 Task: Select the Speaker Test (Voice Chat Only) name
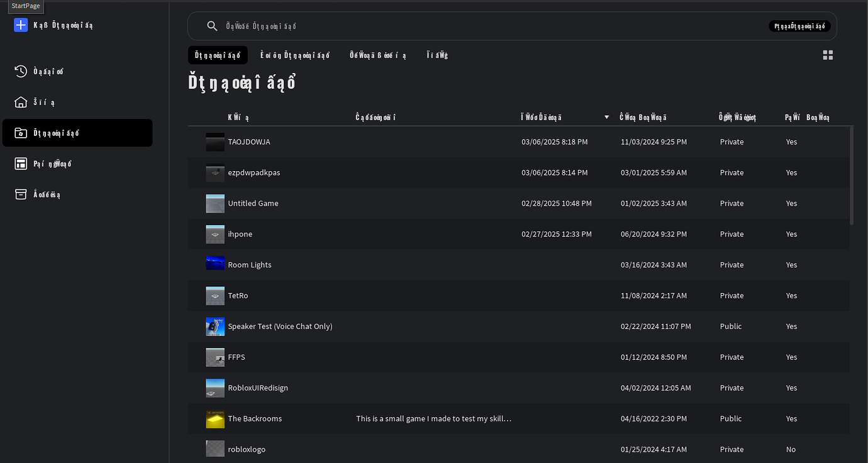point(280,326)
